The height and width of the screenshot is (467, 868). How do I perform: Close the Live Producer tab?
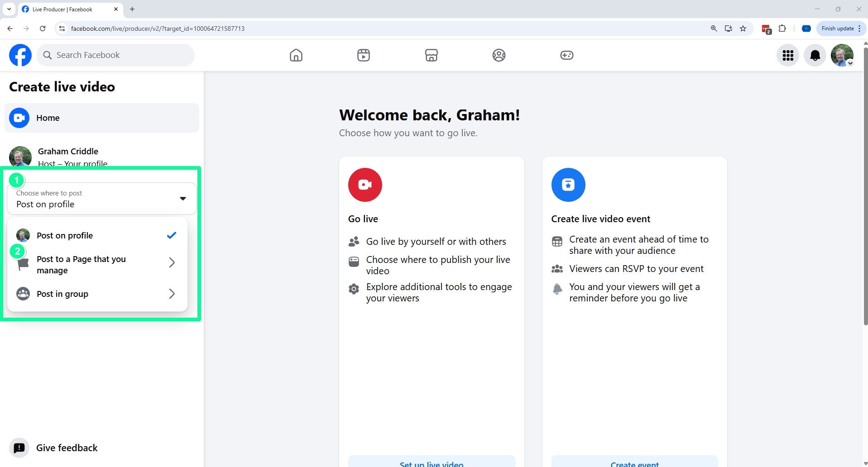(116, 9)
